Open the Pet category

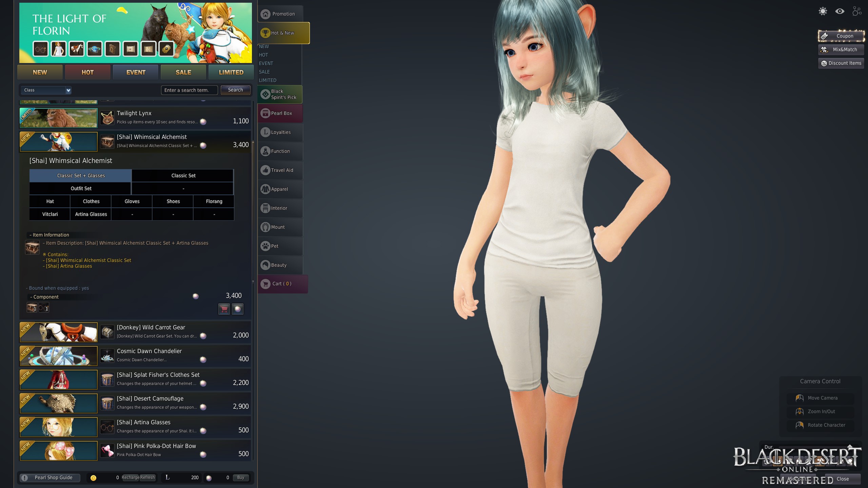click(280, 246)
